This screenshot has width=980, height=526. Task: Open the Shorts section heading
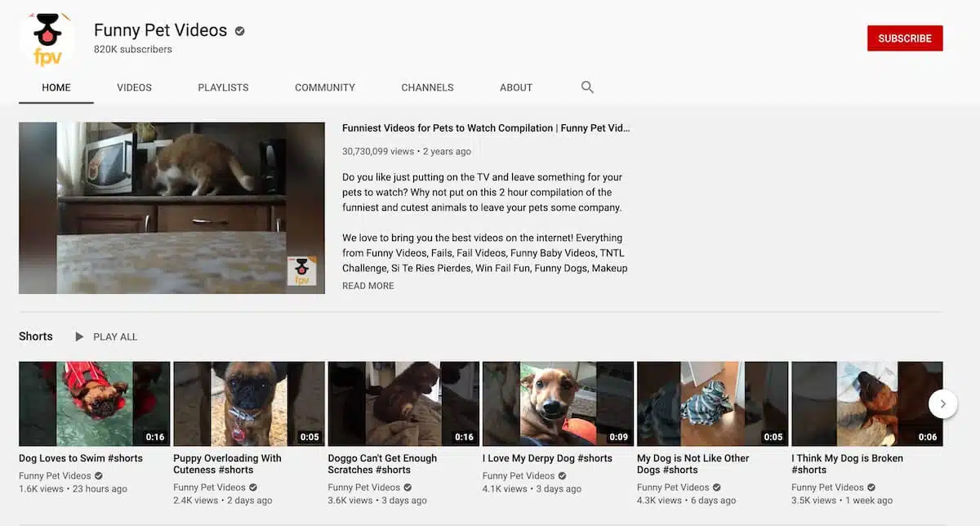coord(36,337)
